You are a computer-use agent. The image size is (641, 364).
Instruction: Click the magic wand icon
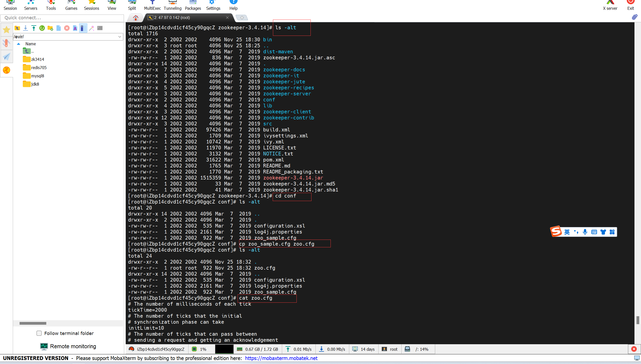92,28
